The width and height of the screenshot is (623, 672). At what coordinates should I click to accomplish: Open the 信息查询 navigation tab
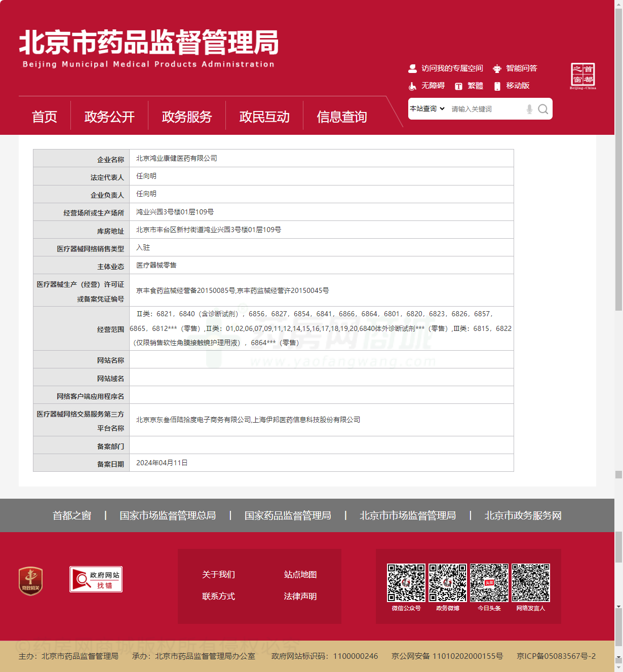tap(342, 117)
